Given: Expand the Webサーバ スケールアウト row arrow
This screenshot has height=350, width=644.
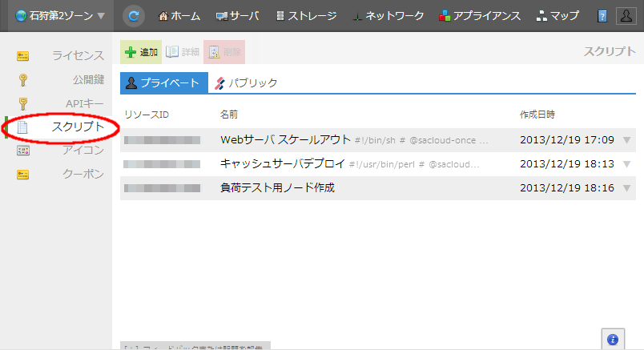Looking at the screenshot, I should point(626,140).
